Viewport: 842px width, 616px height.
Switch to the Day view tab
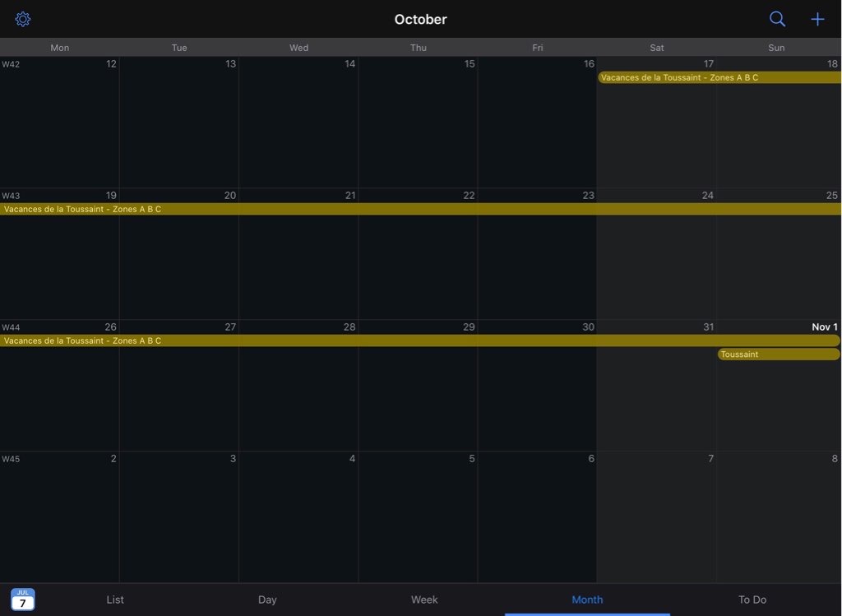[267, 600]
